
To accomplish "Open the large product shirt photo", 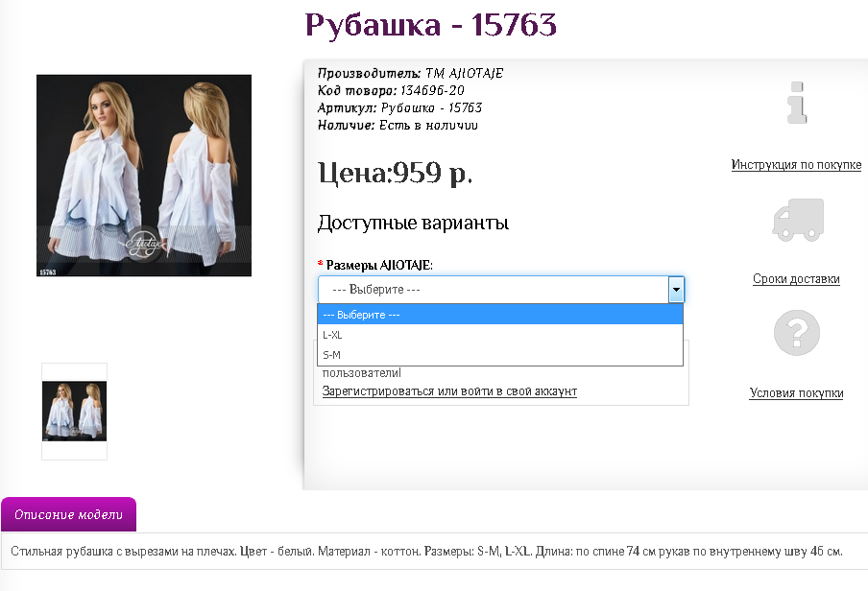I will pos(144,176).
